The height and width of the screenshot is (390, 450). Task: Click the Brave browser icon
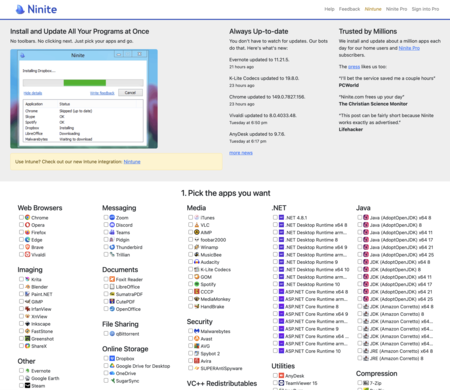click(28, 247)
